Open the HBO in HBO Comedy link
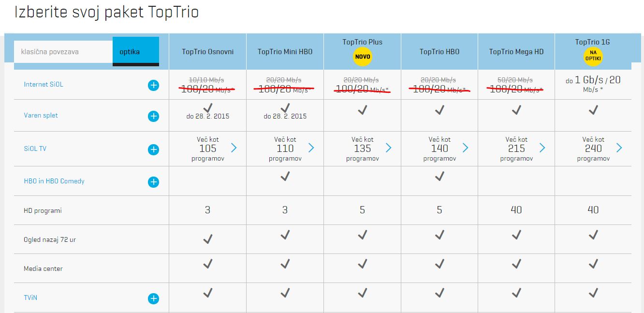This screenshot has height=313, width=644. pos(54,181)
